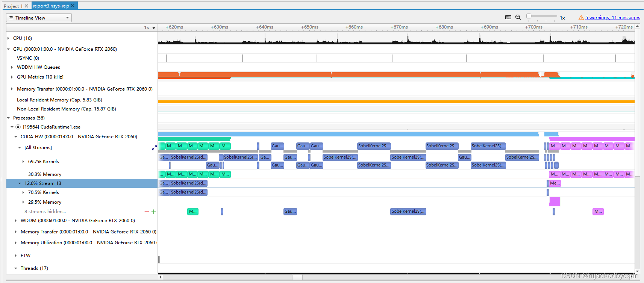Collapse the [All Streams] row
The height and width of the screenshot is (283, 644).
click(20, 148)
